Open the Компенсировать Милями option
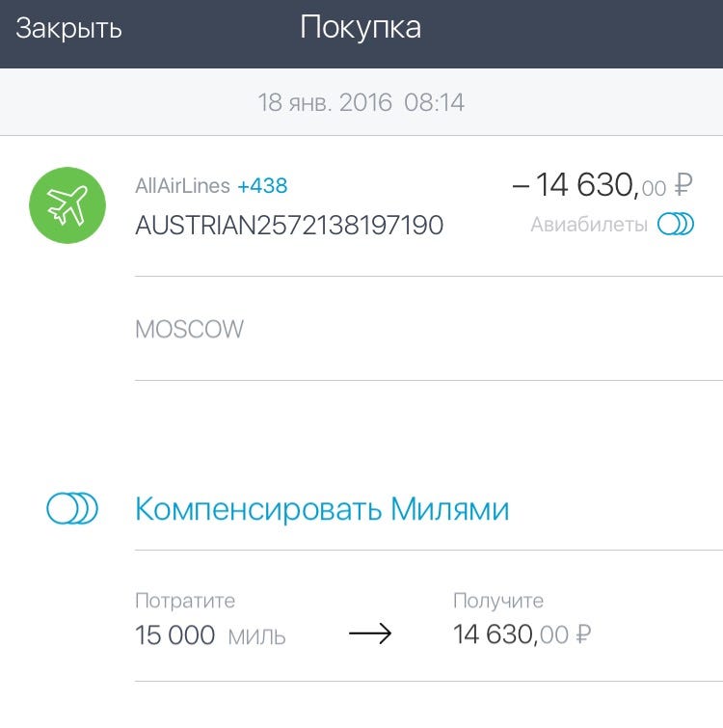 click(322, 509)
